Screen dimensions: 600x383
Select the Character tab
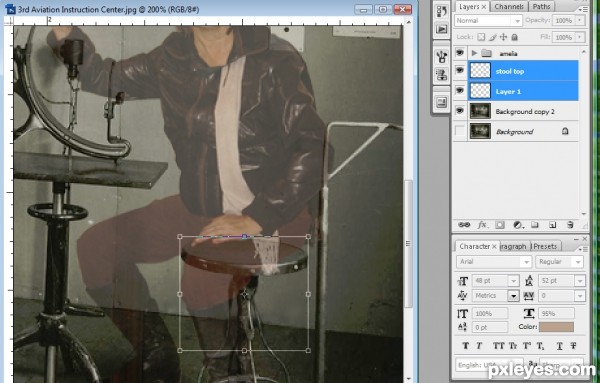pos(474,246)
